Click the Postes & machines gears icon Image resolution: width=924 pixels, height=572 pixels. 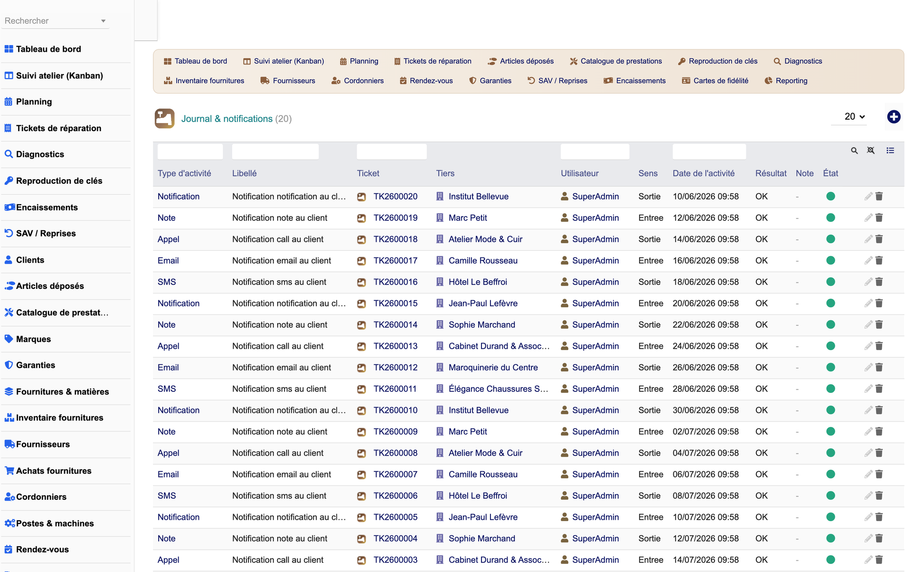[x=9, y=523]
